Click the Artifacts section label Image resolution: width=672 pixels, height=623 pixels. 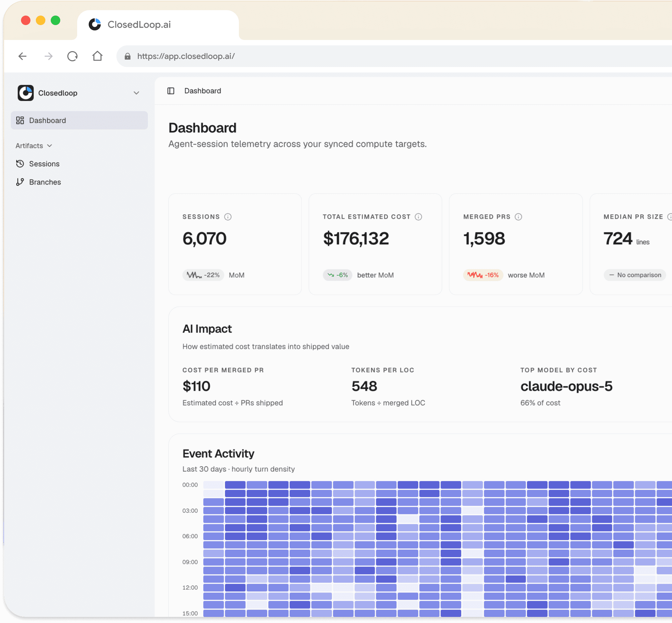tap(29, 146)
